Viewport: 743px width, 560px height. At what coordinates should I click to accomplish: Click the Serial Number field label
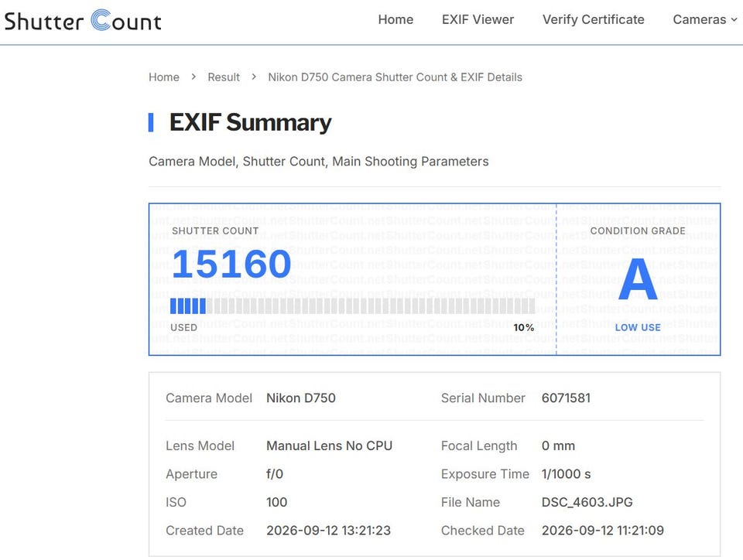(483, 398)
